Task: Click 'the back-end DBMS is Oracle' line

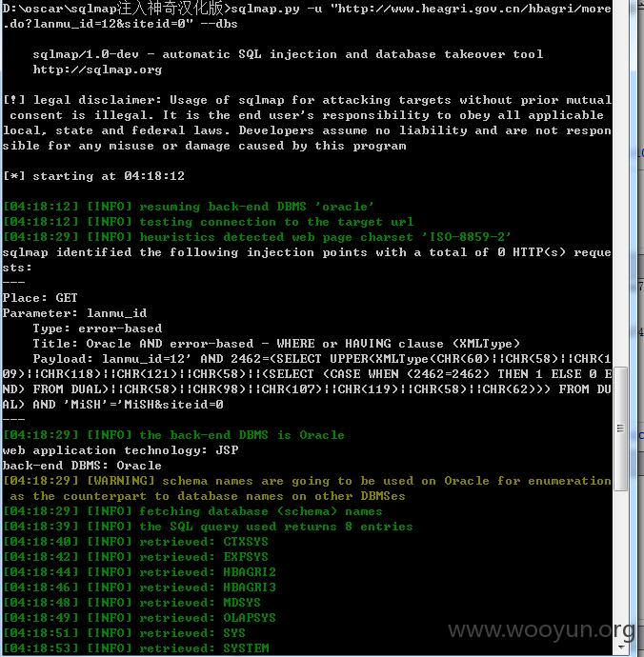Action: [x=173, y=435]
